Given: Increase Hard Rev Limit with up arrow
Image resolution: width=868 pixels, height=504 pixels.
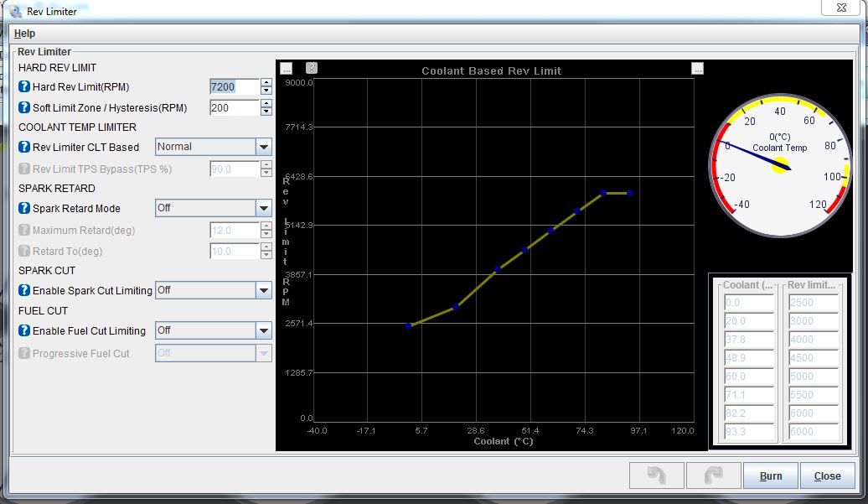Looking at the screenshot, I should click(x=266, y=83).
